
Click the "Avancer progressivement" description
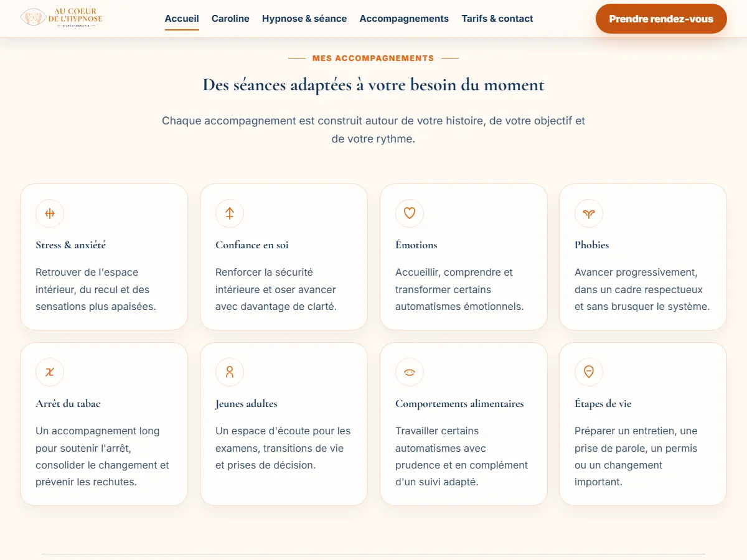pyautogui.click(x=642, y=289)
